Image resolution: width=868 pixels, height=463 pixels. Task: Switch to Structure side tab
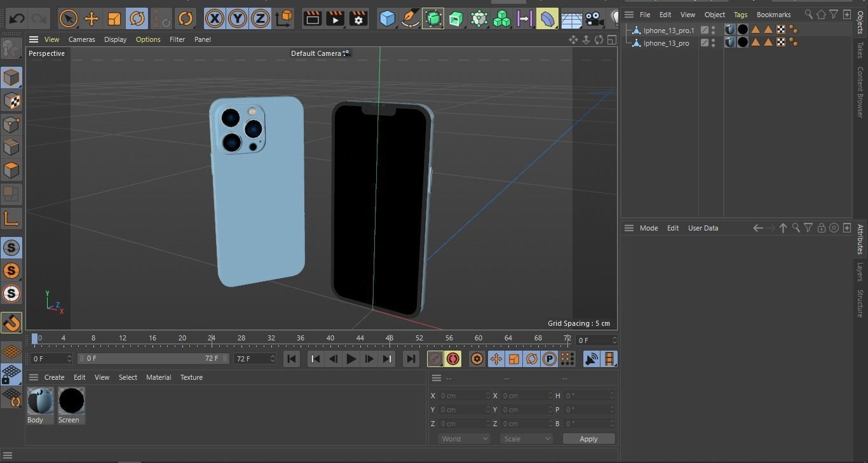tap(860, 304)
